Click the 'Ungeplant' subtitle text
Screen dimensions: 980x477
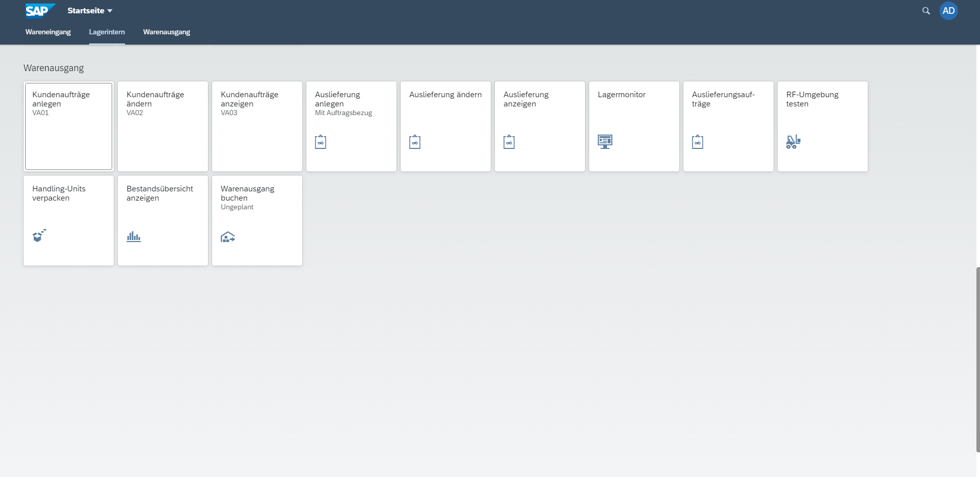tap(237, 207)
